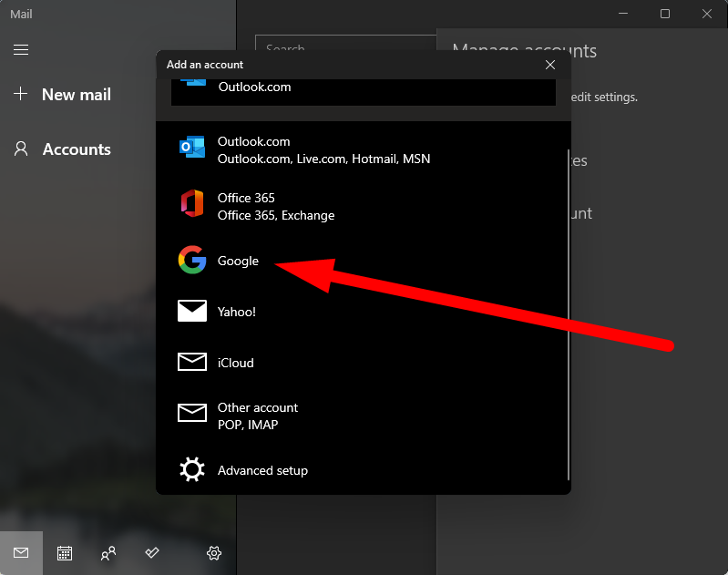The image size is (728, 575).
Task: Minimize the Mail window
Action: 623,14
